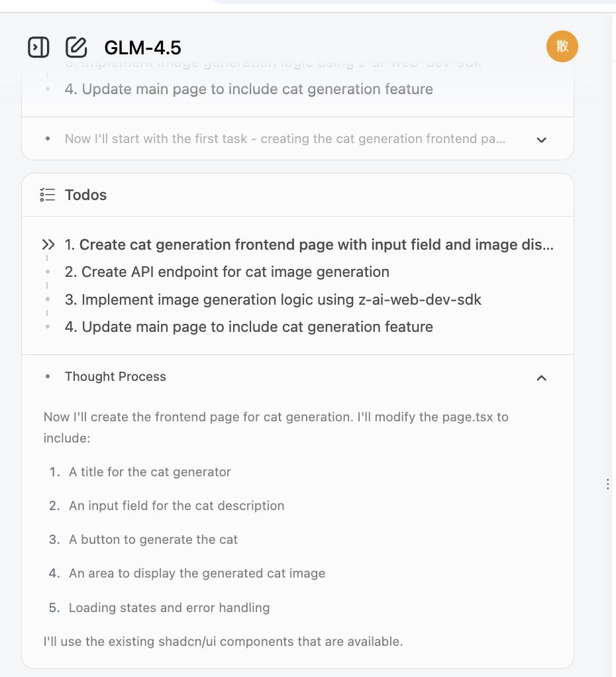Start a new chat with the edit icon

tap(76, 47)
